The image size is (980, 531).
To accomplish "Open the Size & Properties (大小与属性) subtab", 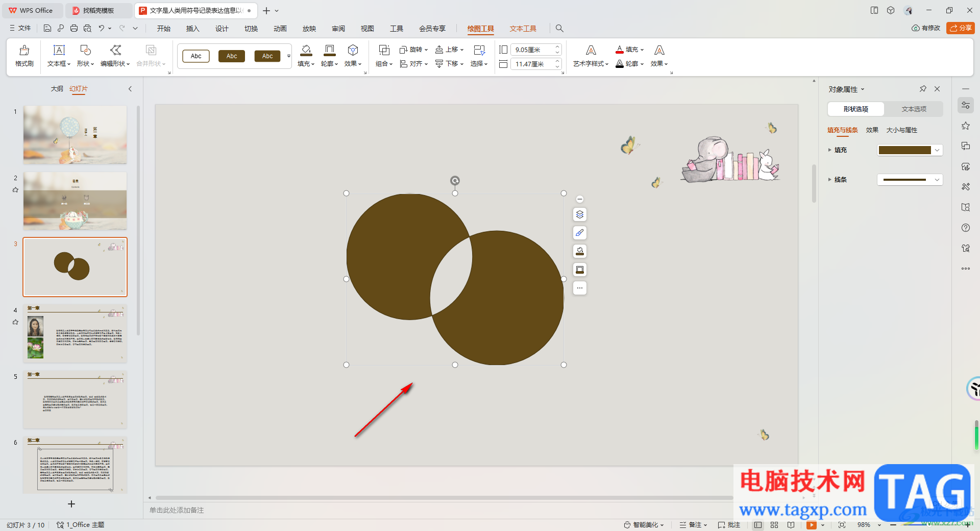I will click(x=901, y=130).
